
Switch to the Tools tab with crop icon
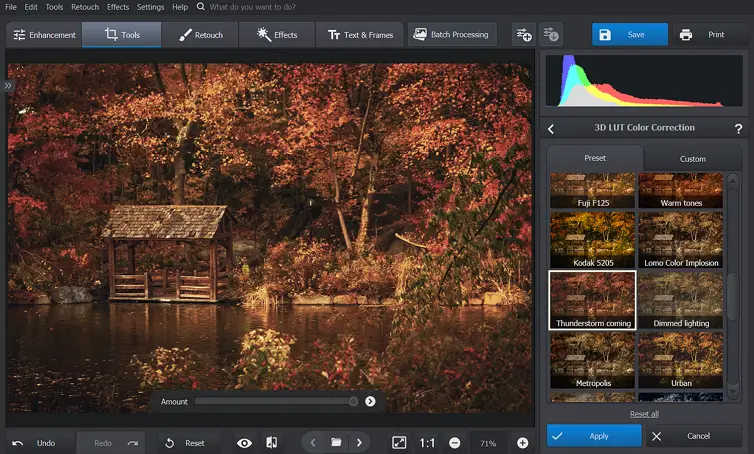coord(122,35)
